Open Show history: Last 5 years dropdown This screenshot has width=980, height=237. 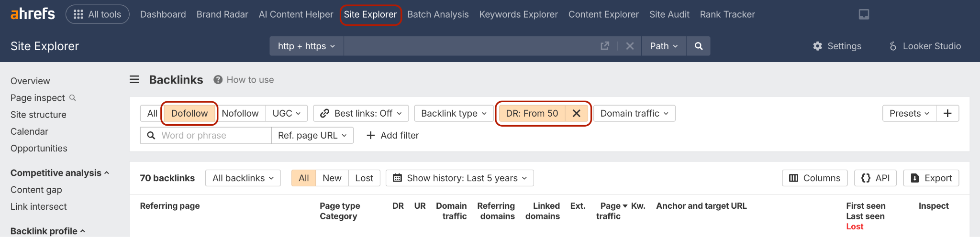[460, 178]
